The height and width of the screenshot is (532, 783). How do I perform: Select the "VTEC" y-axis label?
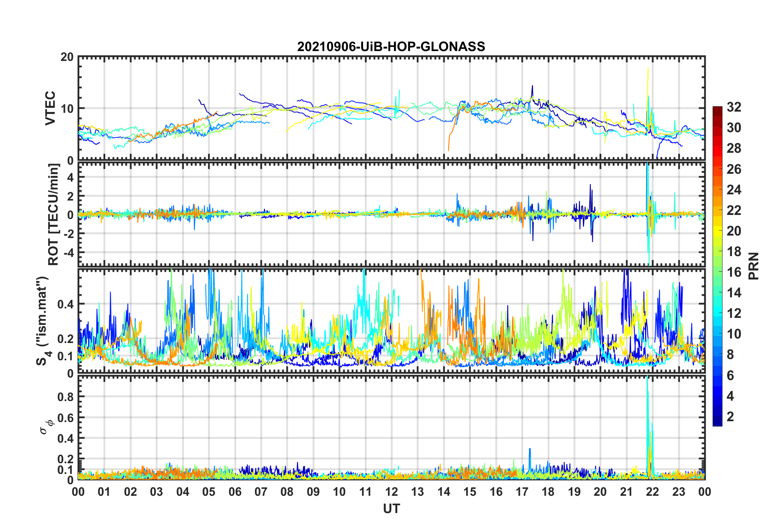50,108
